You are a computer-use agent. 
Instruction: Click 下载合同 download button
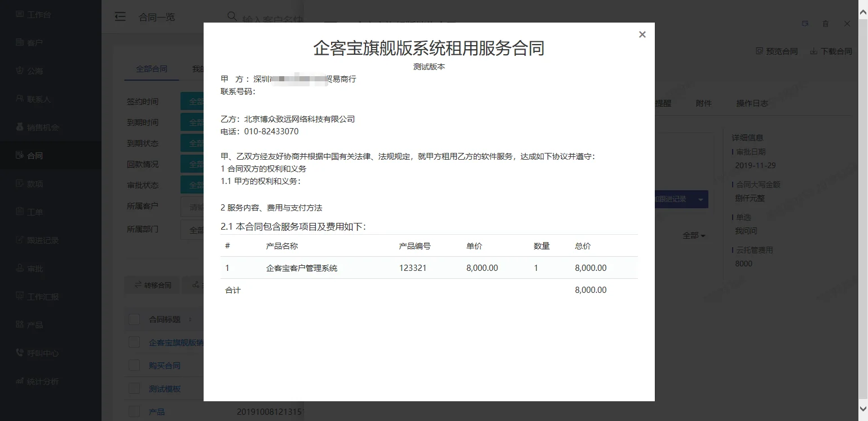[x=831, y=51]
